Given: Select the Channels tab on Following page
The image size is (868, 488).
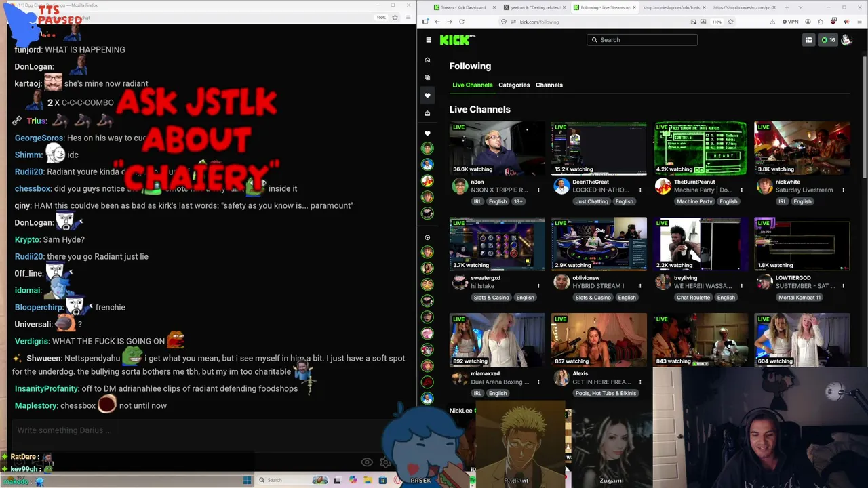Looking at the screenshot, I should 549,85.
